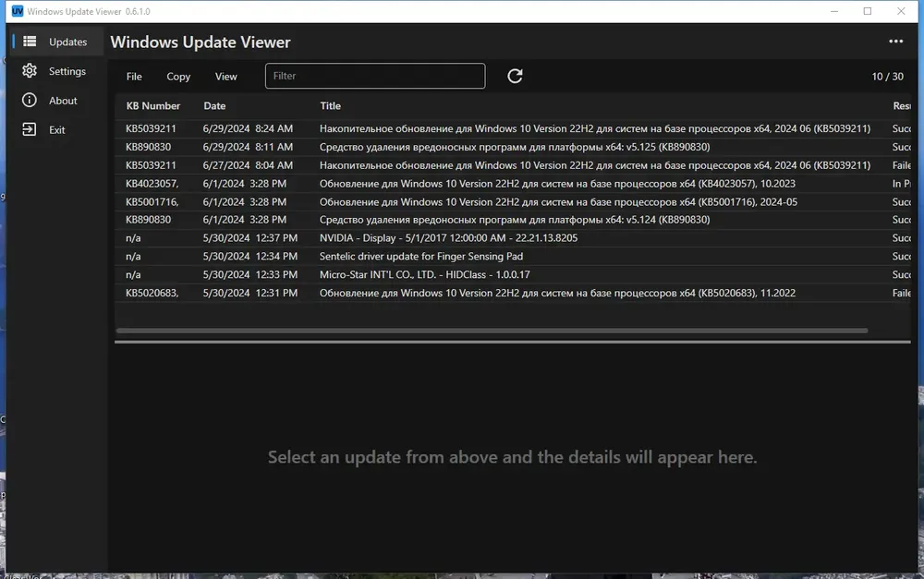Viewport: 924px width, 579px height.
Task: Click title text for v5.125 malware removal tool
Action: pyautogui.click(x=515, y=147)
